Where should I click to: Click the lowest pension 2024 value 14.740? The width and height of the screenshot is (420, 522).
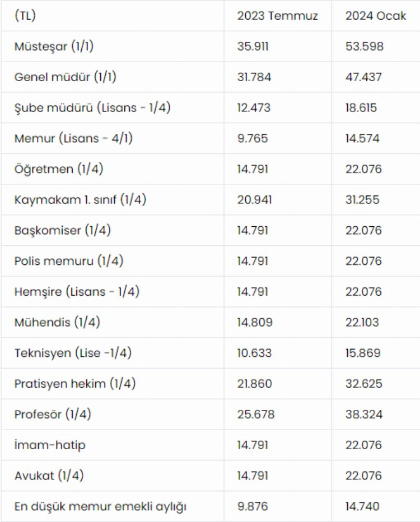tap(363, 506)
